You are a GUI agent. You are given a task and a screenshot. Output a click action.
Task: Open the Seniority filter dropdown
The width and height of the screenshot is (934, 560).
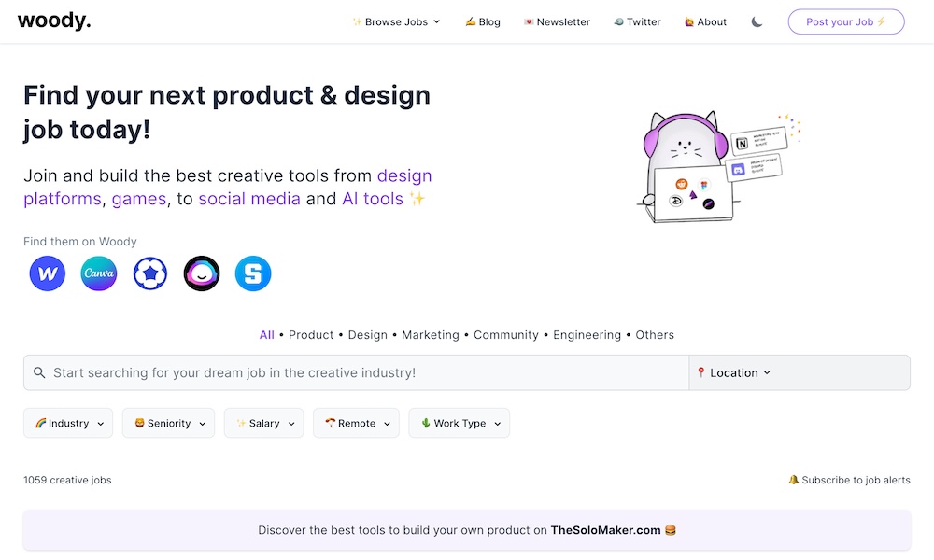168,423
